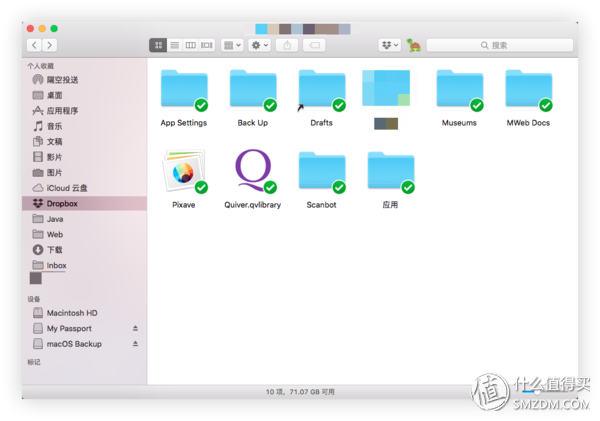Viewport: 600px width, 421px height.
Task: Click the edit tags toolbar button
Action: (315, 46)
